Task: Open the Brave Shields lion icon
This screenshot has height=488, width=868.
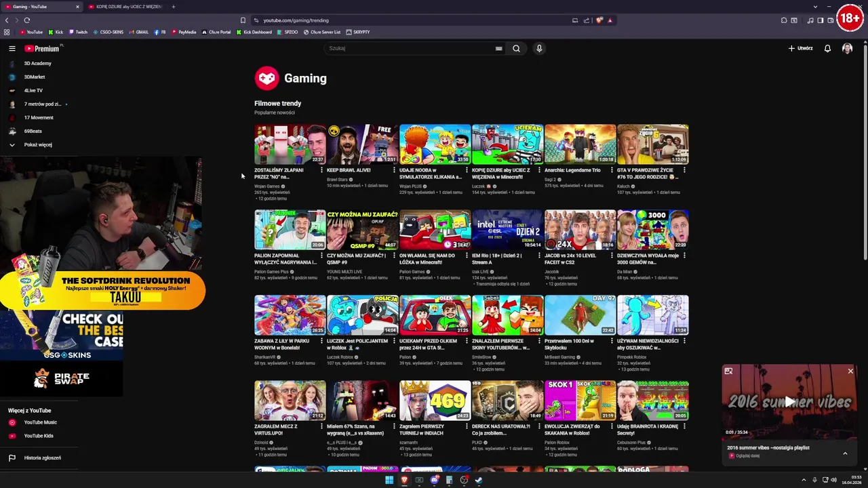Action: [x=599, y=20]
